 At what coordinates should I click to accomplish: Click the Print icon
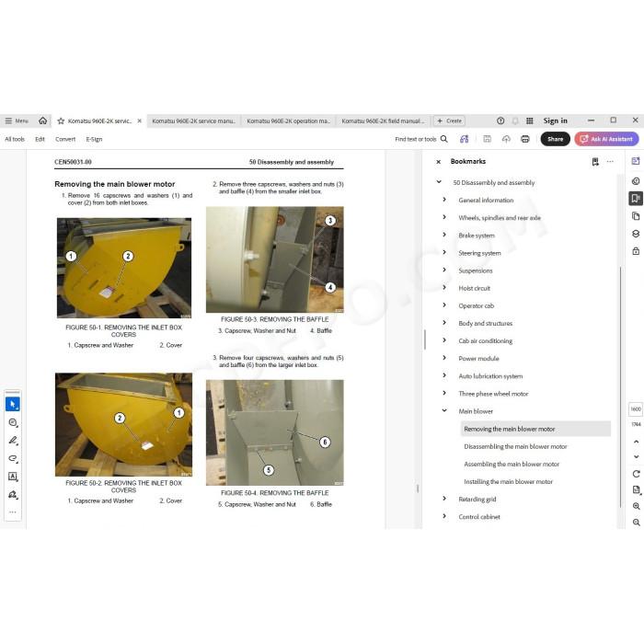coord(525,139)
